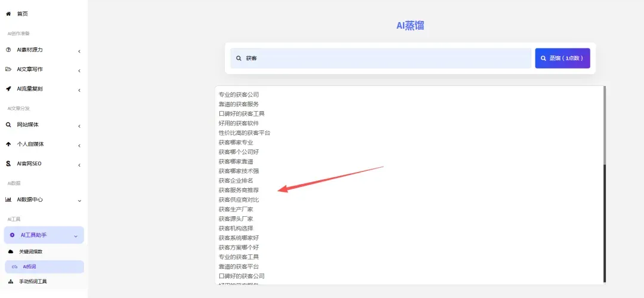Click the rocket icon of AI流量复刻
Viewport: 644px width, 298px height.
[8, 88]
